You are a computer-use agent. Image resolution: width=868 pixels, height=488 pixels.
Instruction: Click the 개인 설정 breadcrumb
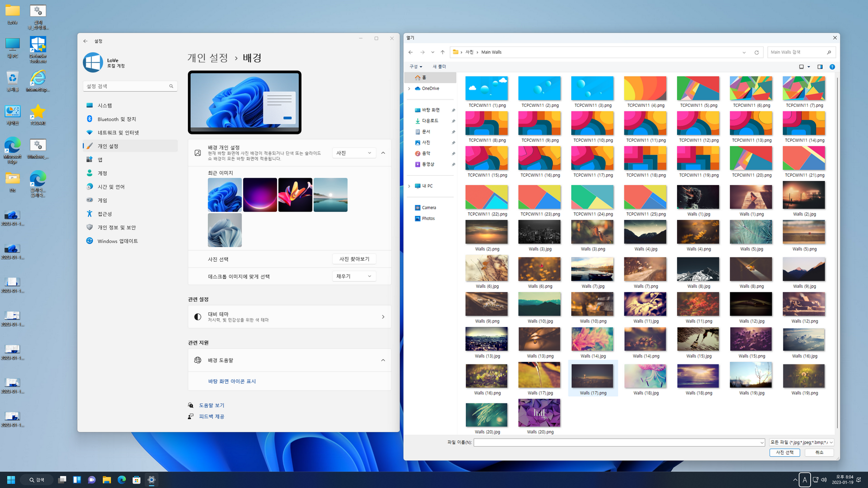coord(208,58)
